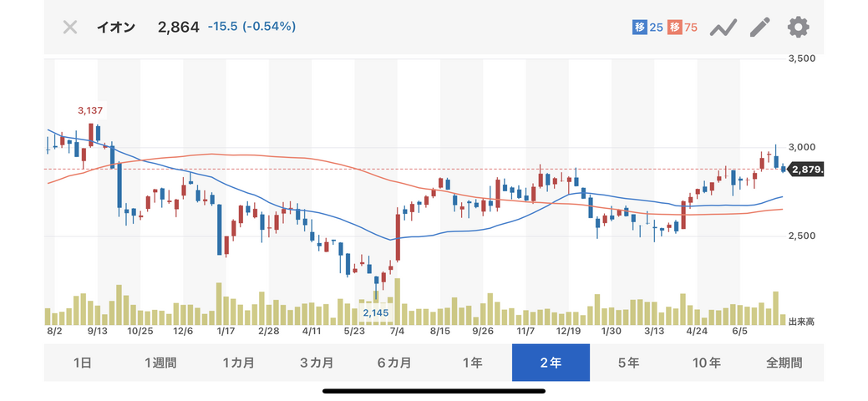868x401 pixels.
Task: Toggle the 25-period moving average badge
Action: pyautogui.click(x=648, y=28)
